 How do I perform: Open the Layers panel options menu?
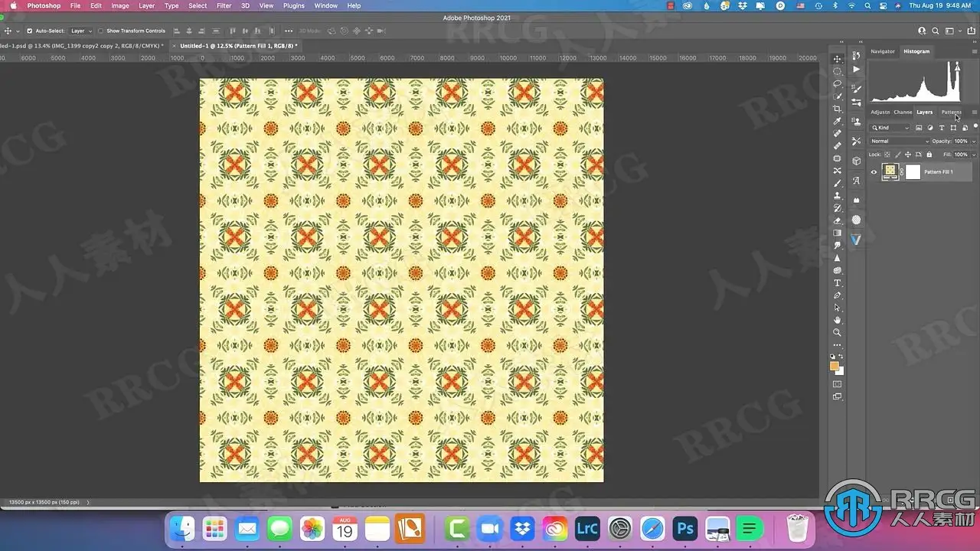974,112
